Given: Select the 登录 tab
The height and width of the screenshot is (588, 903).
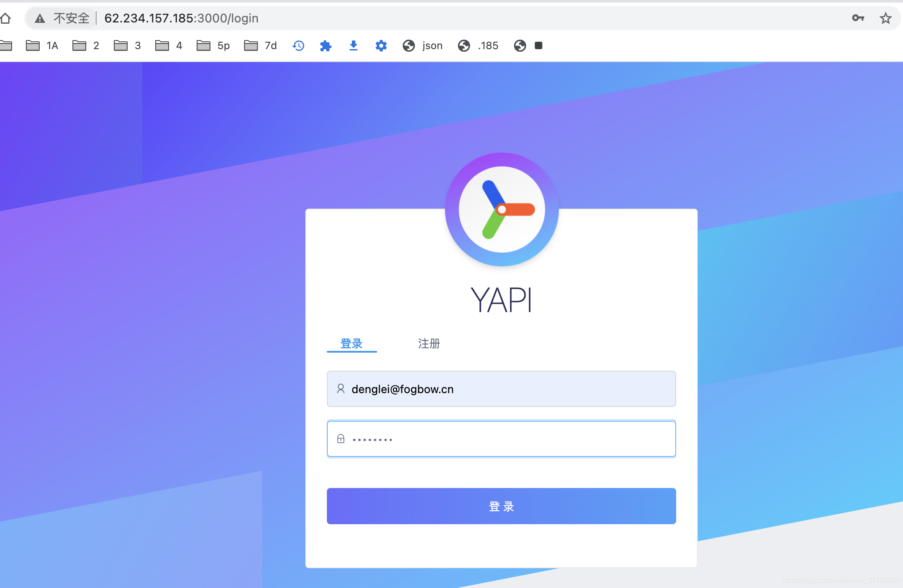Looking at the screenshot, I should pos(351,344).
